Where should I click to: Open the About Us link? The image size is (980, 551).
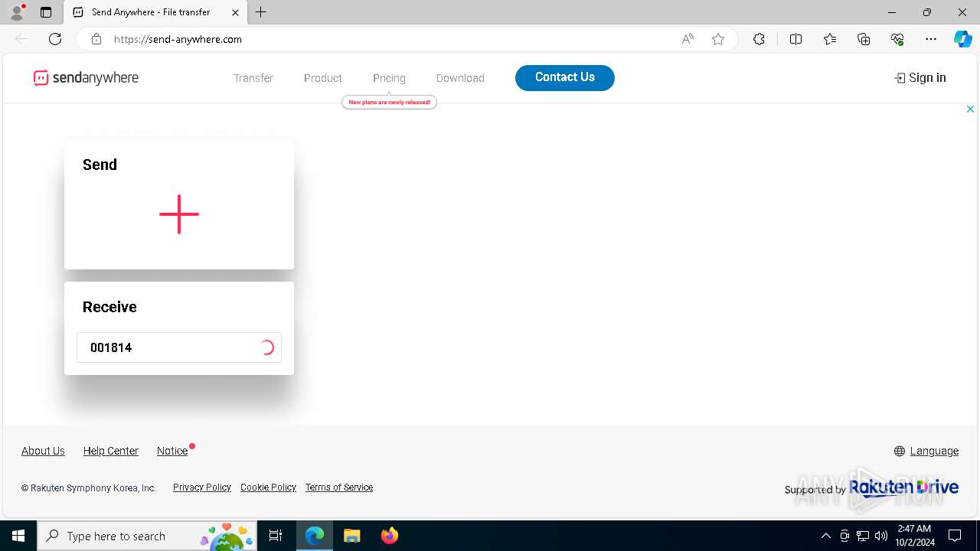click(43, 451)
